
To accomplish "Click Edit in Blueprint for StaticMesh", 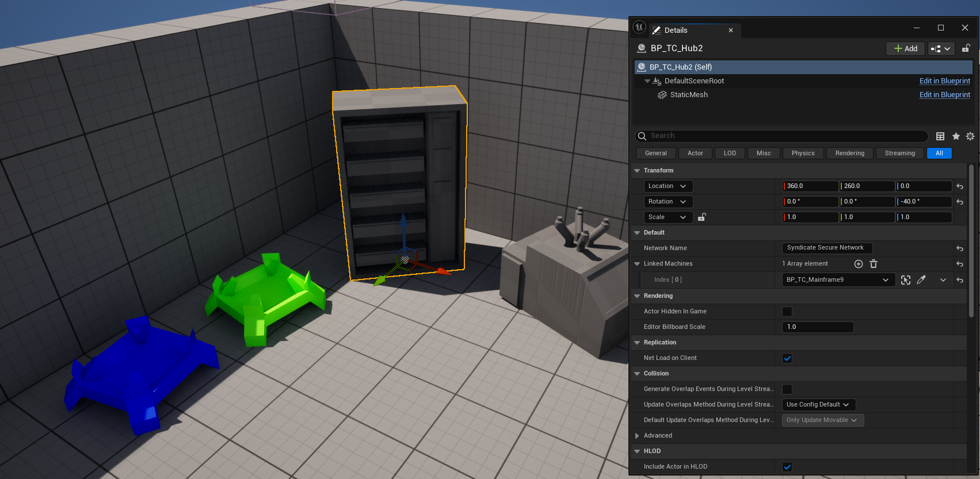I will click(944, 95).
